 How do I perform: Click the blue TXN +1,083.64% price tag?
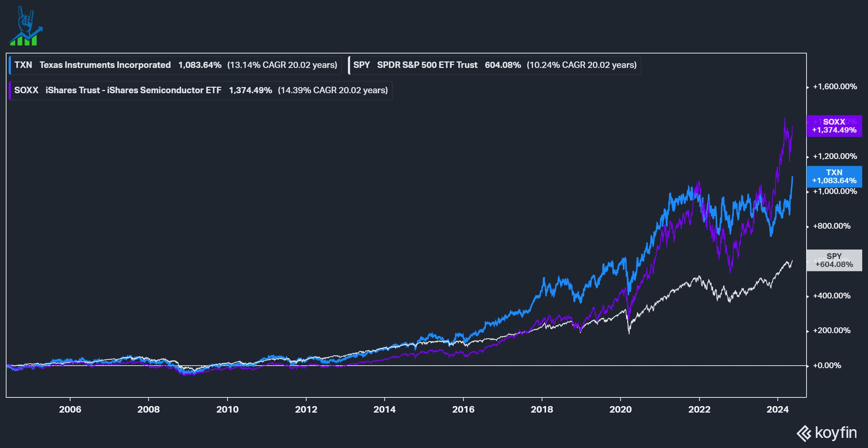834,177
